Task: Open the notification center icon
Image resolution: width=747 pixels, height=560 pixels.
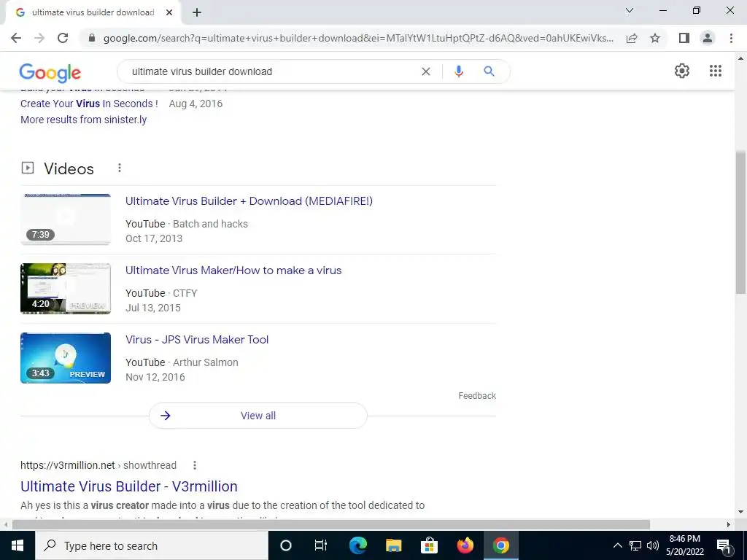Action: tap(724, 545)
